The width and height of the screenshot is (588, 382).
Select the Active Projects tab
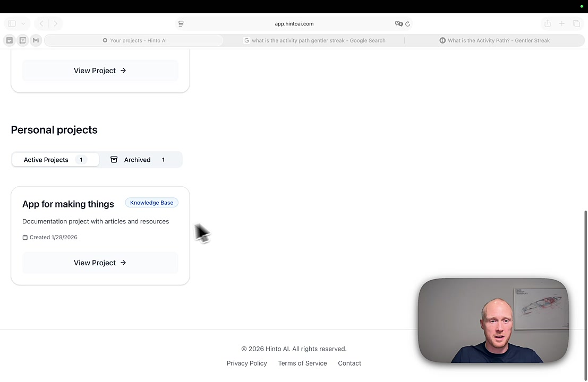pyautogui.click(x=55, y=160)
